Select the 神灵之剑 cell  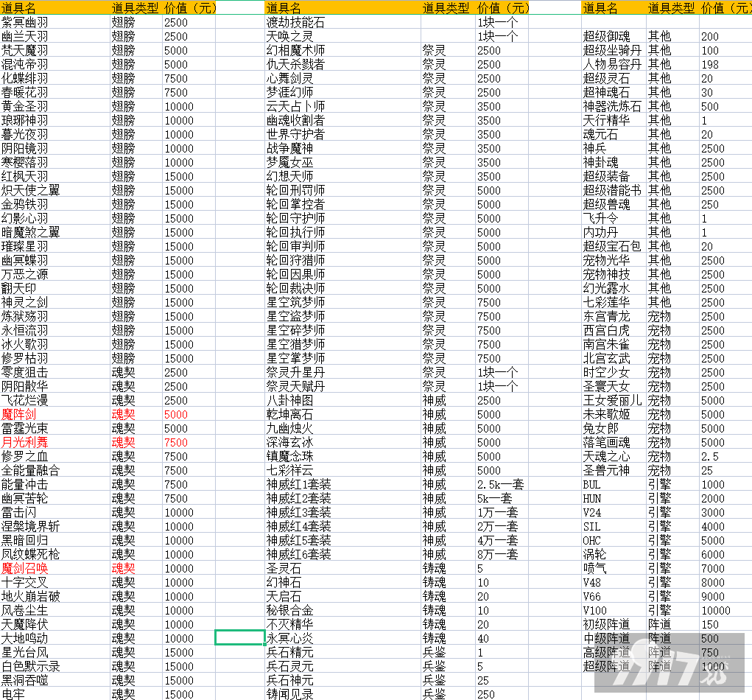pyautogui.click(x=25, y=302)
